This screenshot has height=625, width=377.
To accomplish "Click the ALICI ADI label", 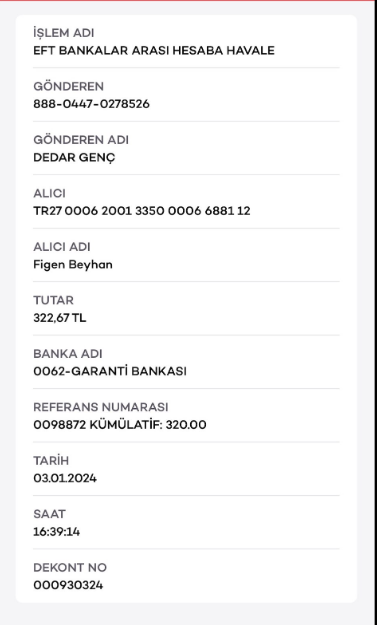I will coord(61,247).
